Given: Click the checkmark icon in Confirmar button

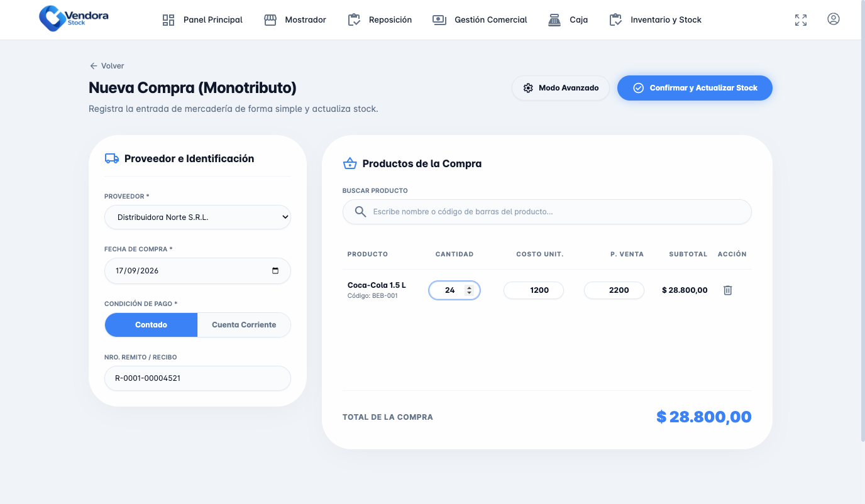Looking at the screenshot, I should pyautogui.click(x=638, y=88).
